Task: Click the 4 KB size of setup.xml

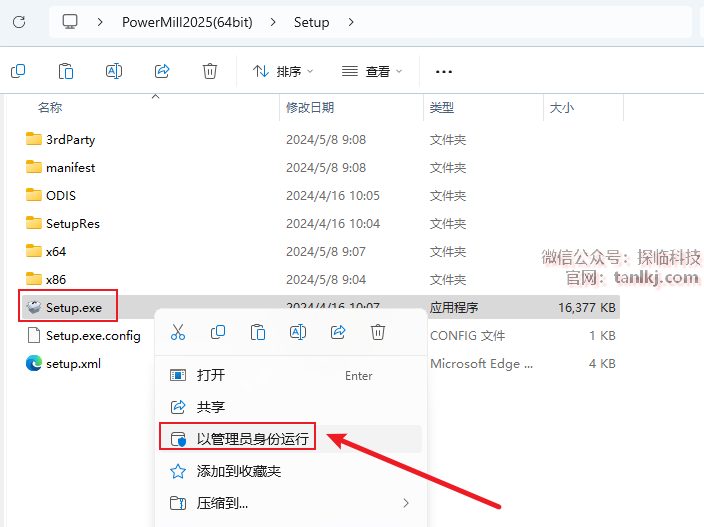Action: coord(602,364)
